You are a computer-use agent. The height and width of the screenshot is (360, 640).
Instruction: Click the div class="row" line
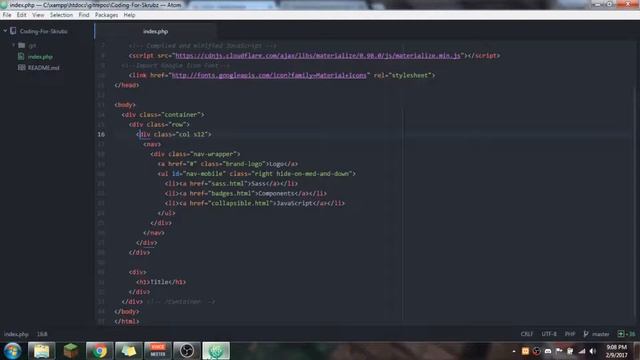159,124
